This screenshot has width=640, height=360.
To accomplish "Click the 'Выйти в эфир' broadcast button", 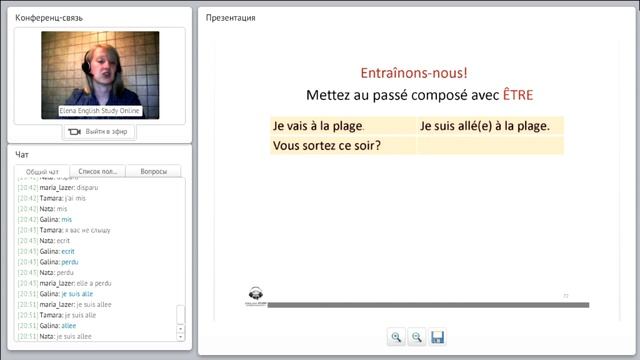I will (x=99, y=132).
